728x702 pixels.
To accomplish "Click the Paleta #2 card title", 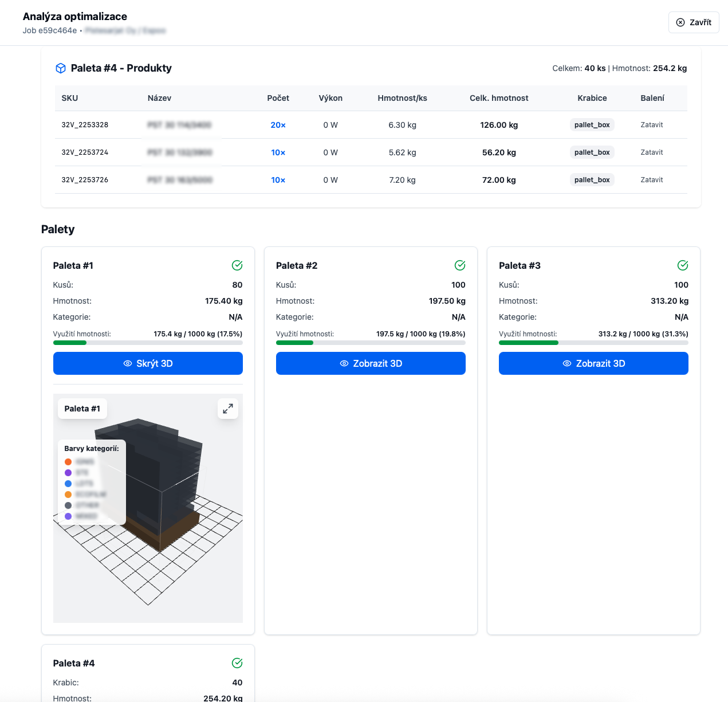I will pos(297,265).
